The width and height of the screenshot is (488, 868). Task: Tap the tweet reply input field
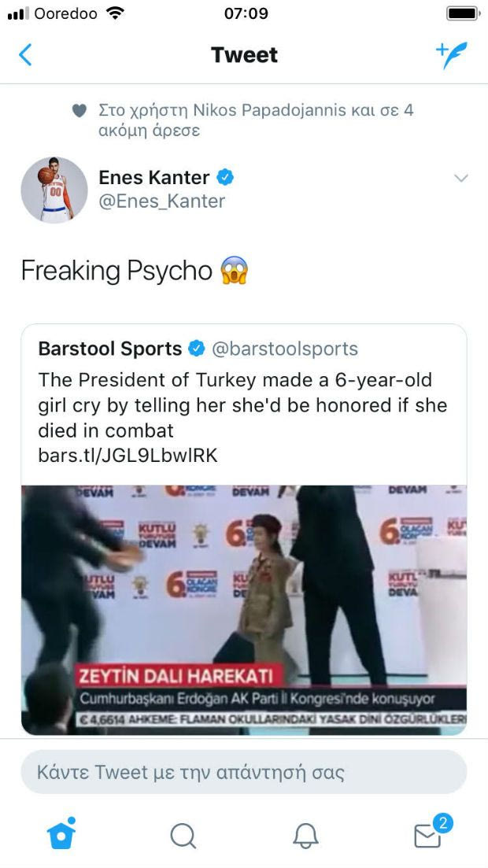click(x=244, y=772)
